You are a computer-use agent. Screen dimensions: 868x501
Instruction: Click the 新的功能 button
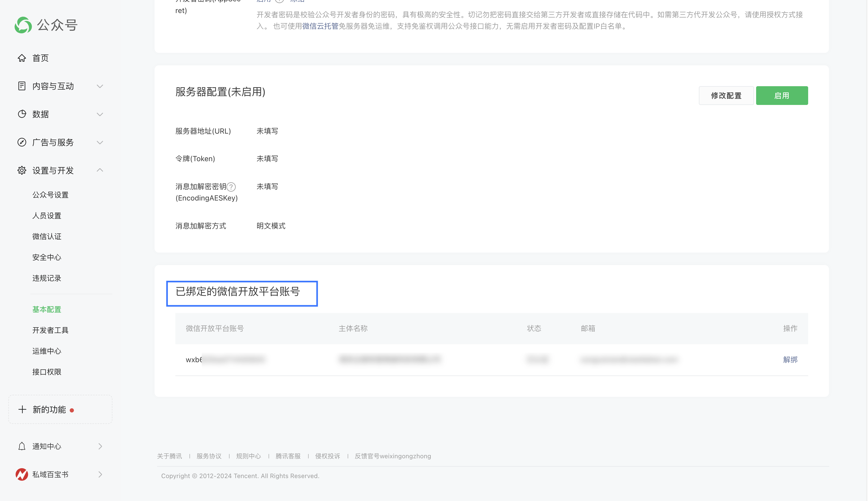coord(61,409)
